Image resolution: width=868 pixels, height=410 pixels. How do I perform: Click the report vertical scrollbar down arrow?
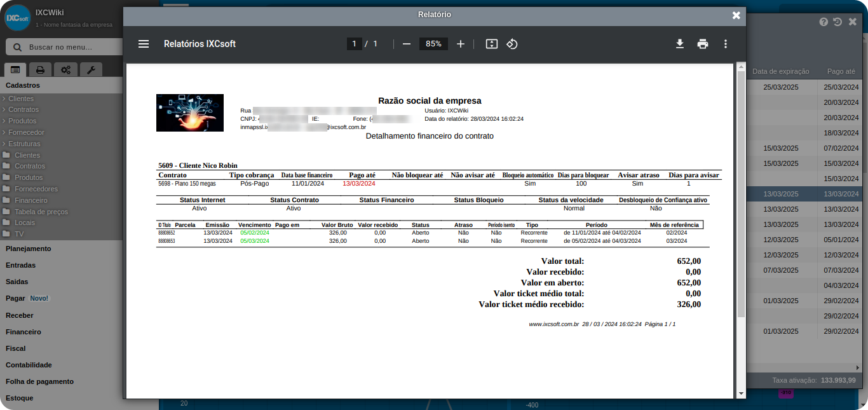(x=740, y=393)
